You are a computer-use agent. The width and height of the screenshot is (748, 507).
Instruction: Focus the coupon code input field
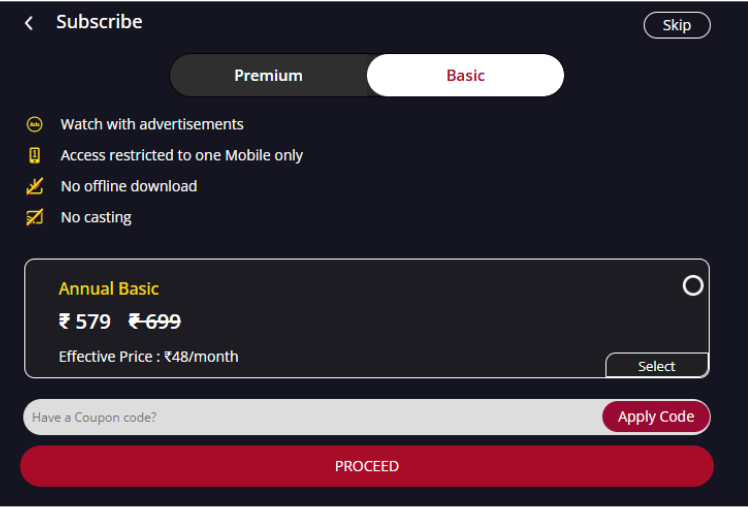(x=313, y=417)
